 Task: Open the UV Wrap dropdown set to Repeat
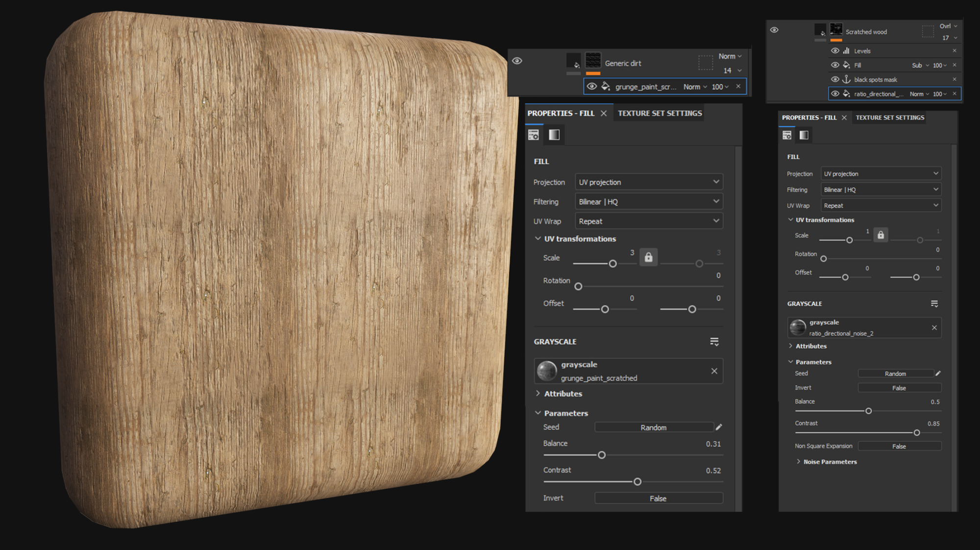(648, 221)
